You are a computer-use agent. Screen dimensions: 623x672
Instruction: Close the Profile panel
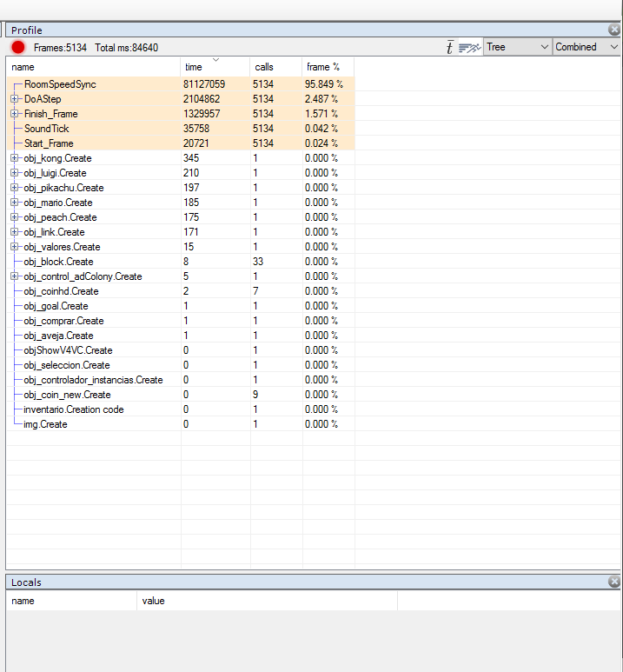coord(614,30)
